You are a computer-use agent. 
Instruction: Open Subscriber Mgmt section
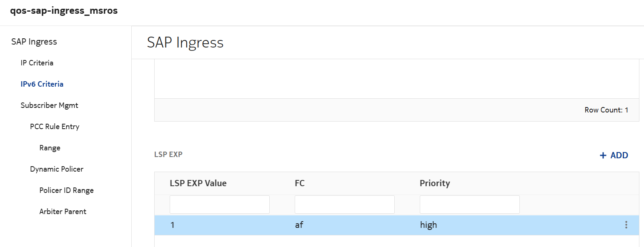(50, 105)
